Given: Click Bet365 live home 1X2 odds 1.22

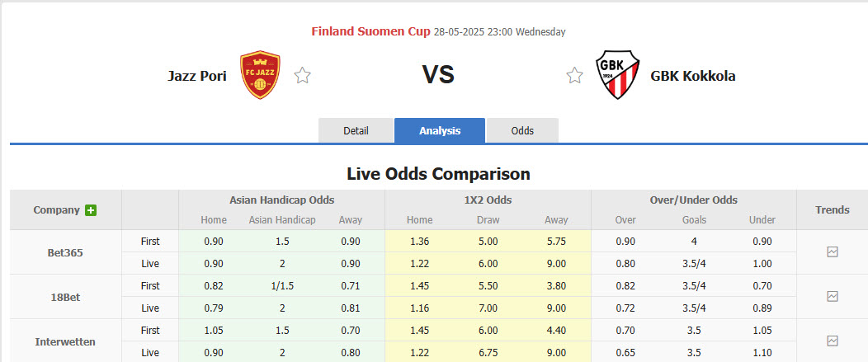Looking at the screenshot, I should 419,264.
